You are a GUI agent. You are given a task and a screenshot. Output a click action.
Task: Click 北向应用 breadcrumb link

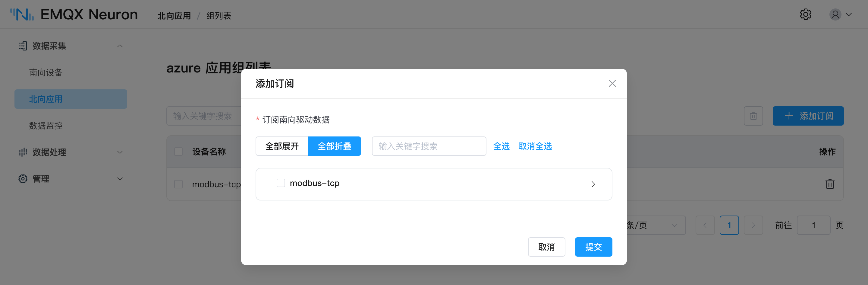[174, 16]
